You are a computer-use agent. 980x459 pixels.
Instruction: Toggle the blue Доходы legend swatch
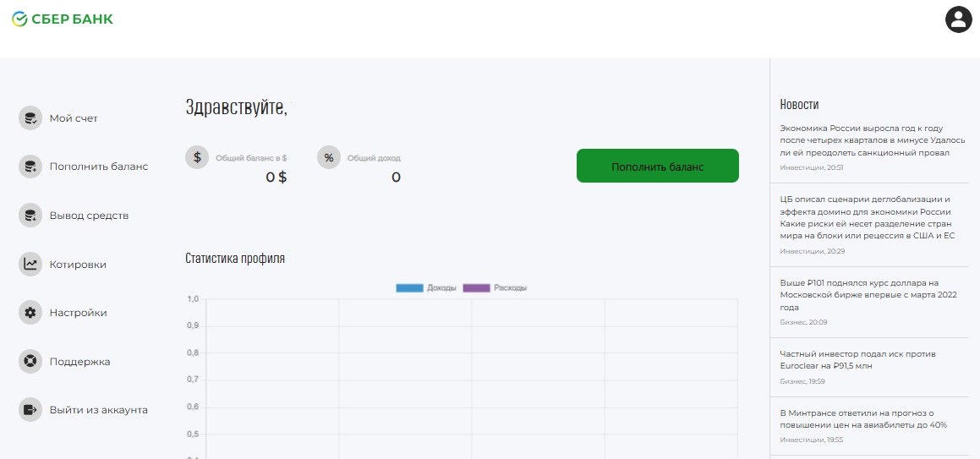(x=409, y=288)
